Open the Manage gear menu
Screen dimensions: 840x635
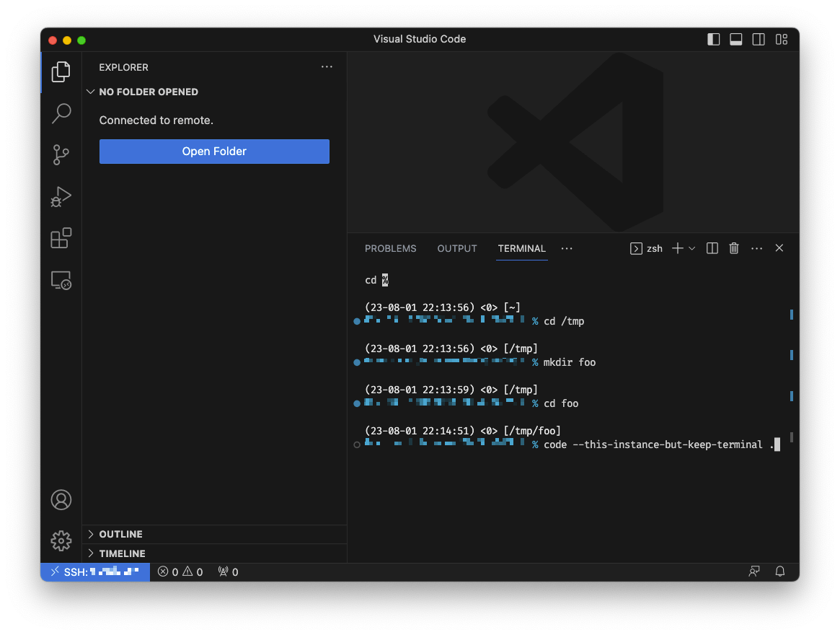pos(61,540)
